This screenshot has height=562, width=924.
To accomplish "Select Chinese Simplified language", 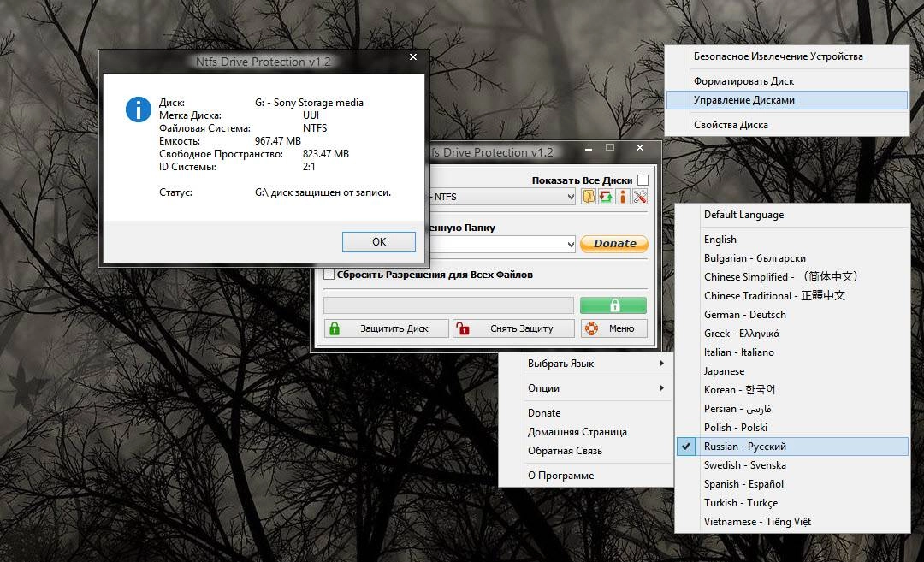I will [792, 277].
